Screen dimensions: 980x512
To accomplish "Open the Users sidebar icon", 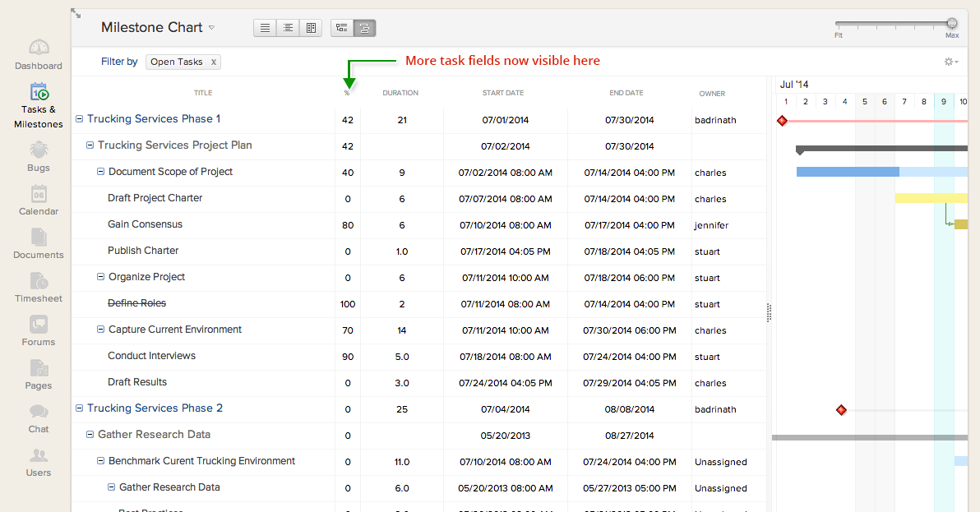I will (39, 455).
